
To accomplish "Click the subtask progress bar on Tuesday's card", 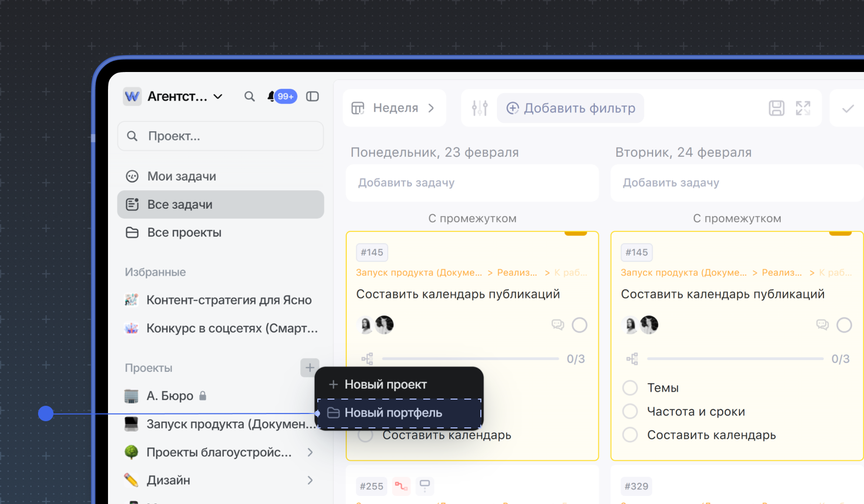I will [x=735, y=359].
